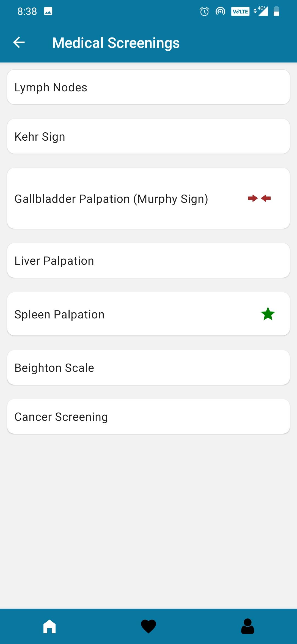Screen dimensions: 297x644
Task: Tap the red arrows icon on Murphy Sign
Action: (259, 198)
